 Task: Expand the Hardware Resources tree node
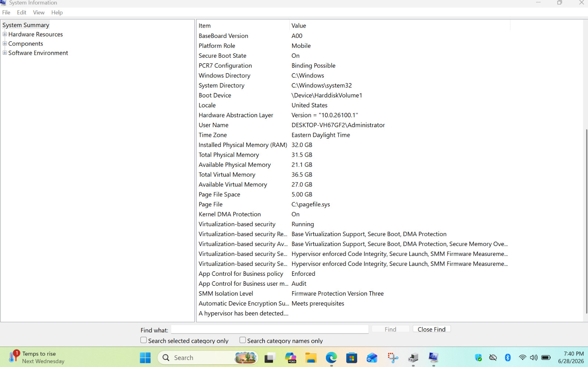coord(5,34)
